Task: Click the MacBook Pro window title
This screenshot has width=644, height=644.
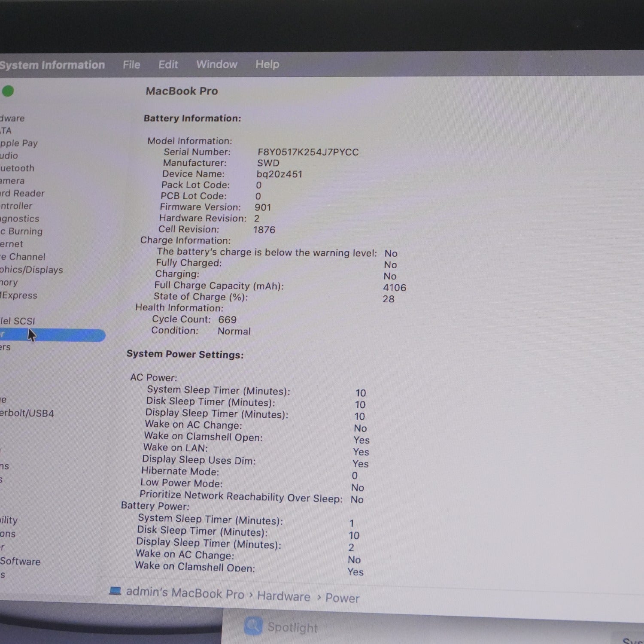Action: tap(182, 91)
